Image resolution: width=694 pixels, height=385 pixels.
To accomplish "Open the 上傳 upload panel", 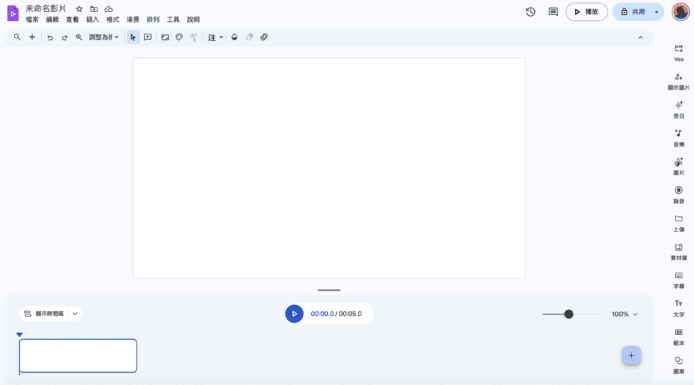I will [679, 223].
